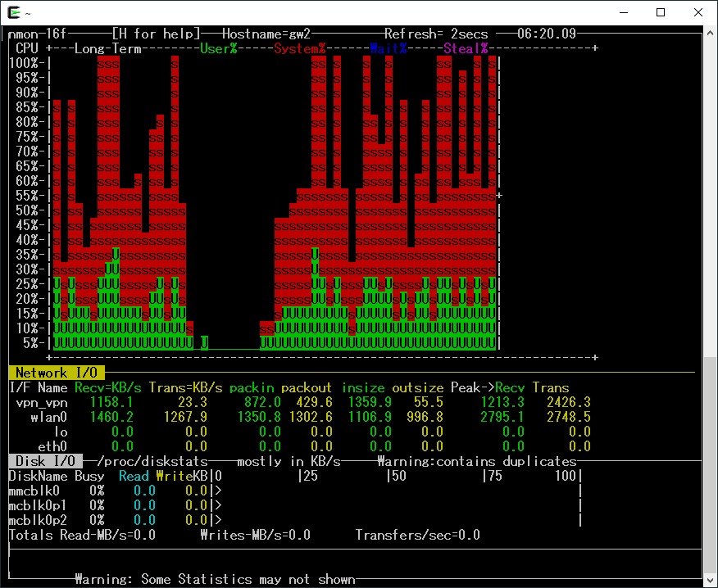Click the yellow WriteKB column header

[182, 476]
